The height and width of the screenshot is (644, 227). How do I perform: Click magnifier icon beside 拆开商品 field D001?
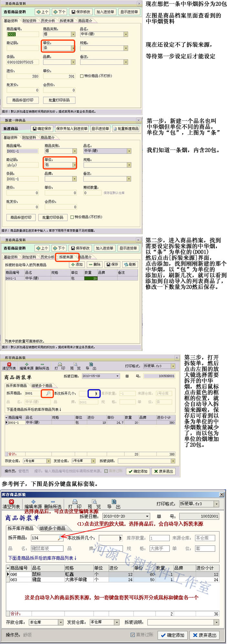[x=48, y=393]
